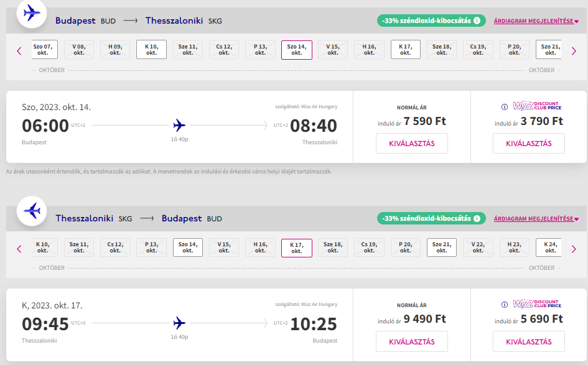Click info icon beside return Wizz Discount Club
Image resolution: width=588 pixels, height=365 pixels.
[505, 304]
